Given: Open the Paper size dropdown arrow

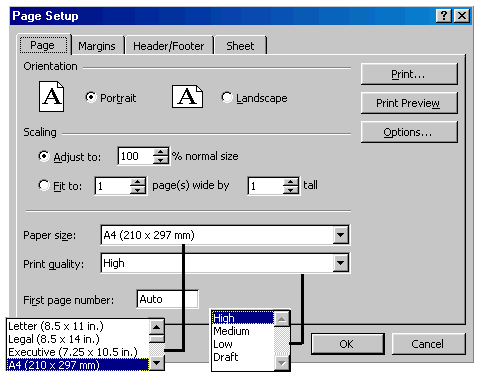Looking at the screenshot, I should pos(340,235).
